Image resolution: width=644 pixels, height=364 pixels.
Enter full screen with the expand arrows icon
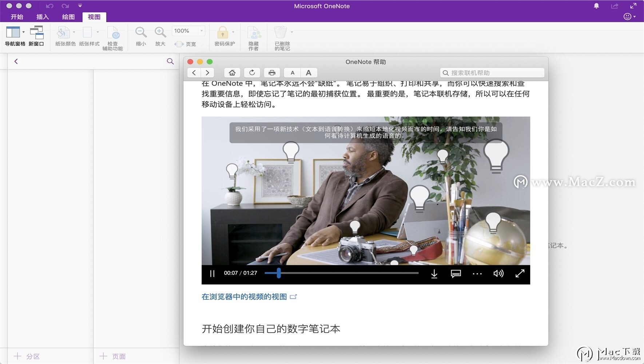pyautogui.click(x=633, y=6)
